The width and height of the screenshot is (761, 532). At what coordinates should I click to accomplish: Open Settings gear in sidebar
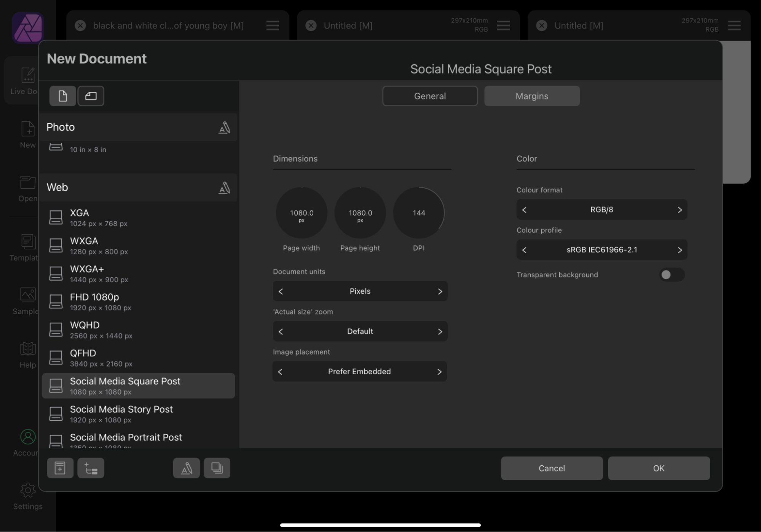click(28, 496)
